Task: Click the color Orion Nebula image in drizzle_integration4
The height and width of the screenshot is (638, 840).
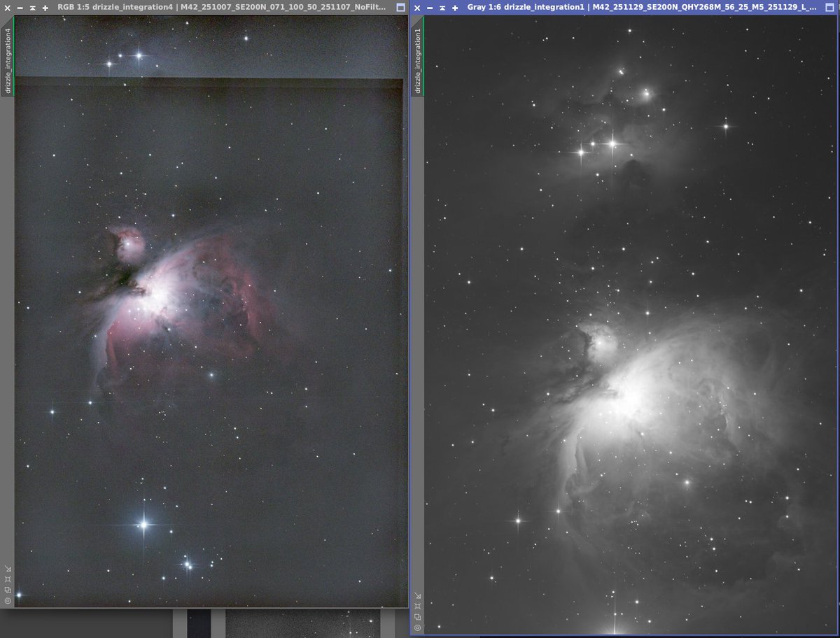Action: click(211, 311)
